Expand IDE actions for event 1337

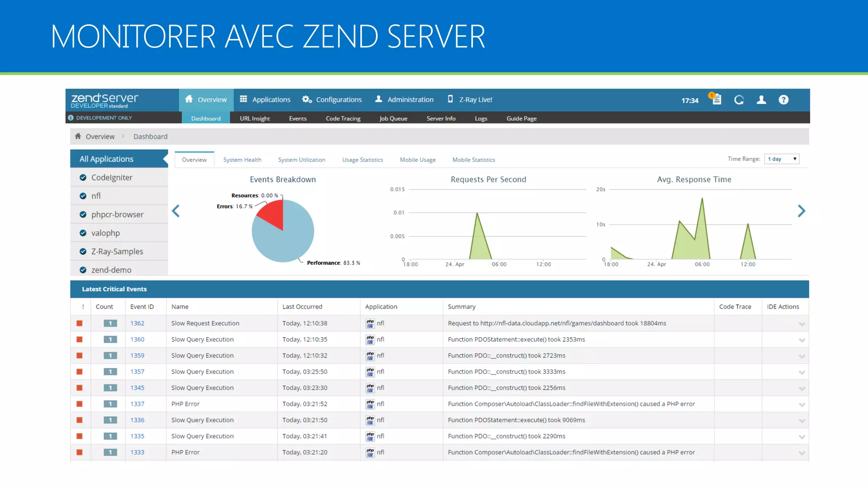click(x=802, y=405)
